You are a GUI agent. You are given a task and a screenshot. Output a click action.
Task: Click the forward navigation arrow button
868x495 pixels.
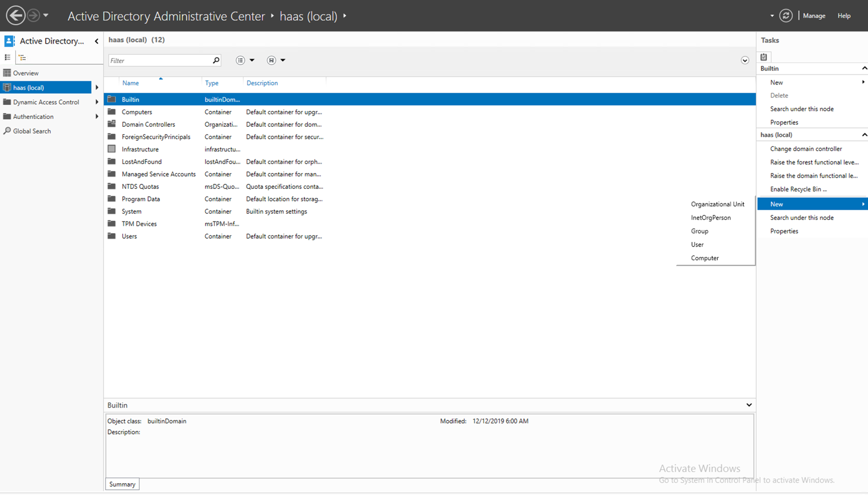coord(34,15)
